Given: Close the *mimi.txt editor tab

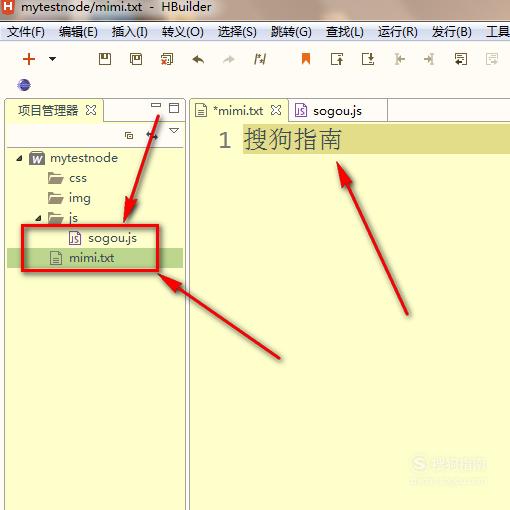Looking at the screenshot, I should [x=276, y=110].
